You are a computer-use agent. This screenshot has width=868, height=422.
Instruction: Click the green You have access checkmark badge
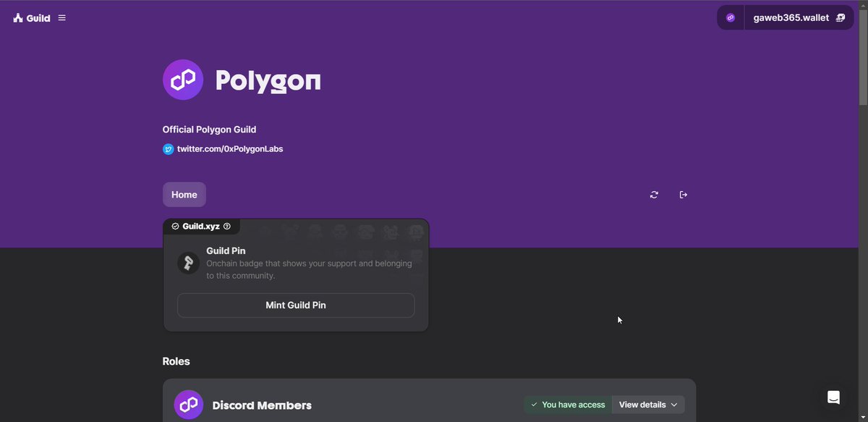tap(534, 405)
